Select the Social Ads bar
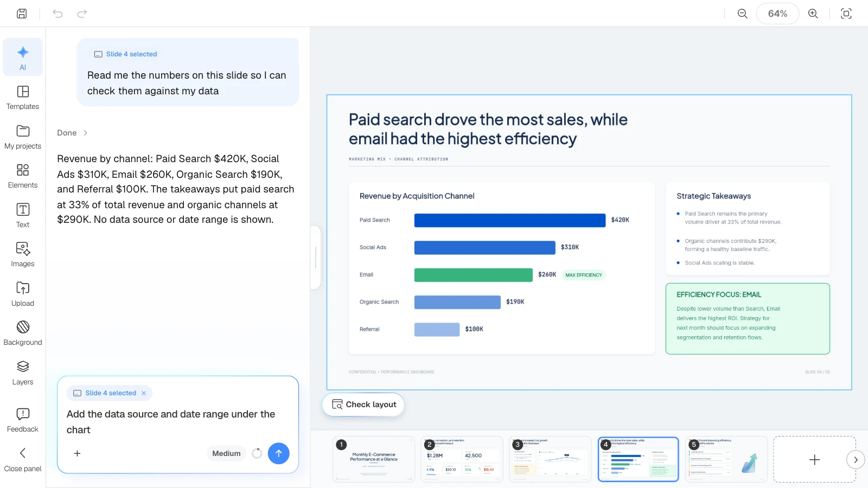 (485, 247)
